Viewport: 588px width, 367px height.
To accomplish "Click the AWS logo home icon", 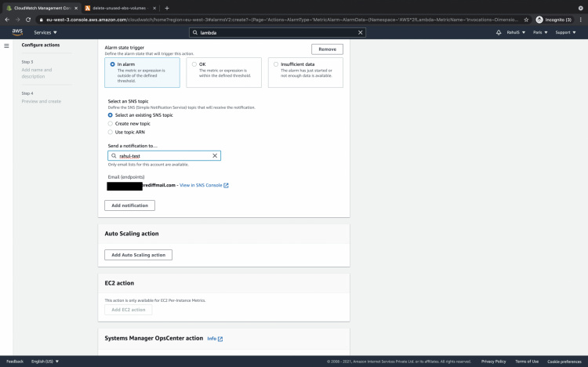I will point(16,32).
